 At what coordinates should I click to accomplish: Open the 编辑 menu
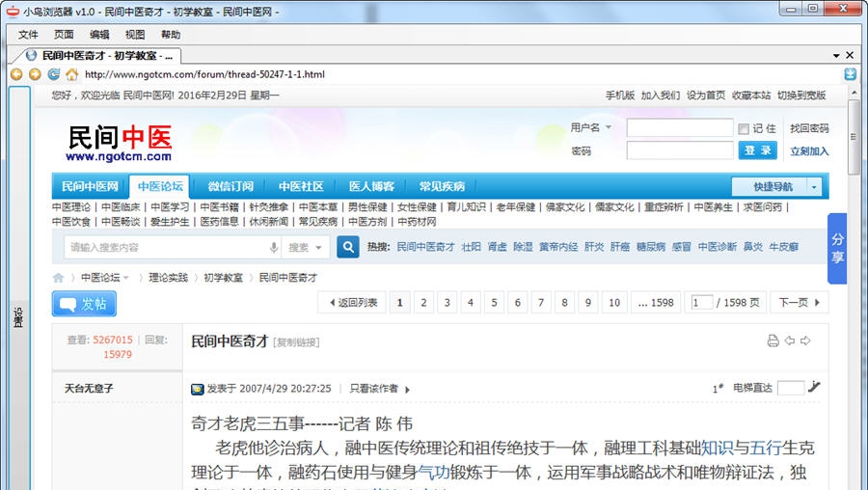click(x=99, y=35)
